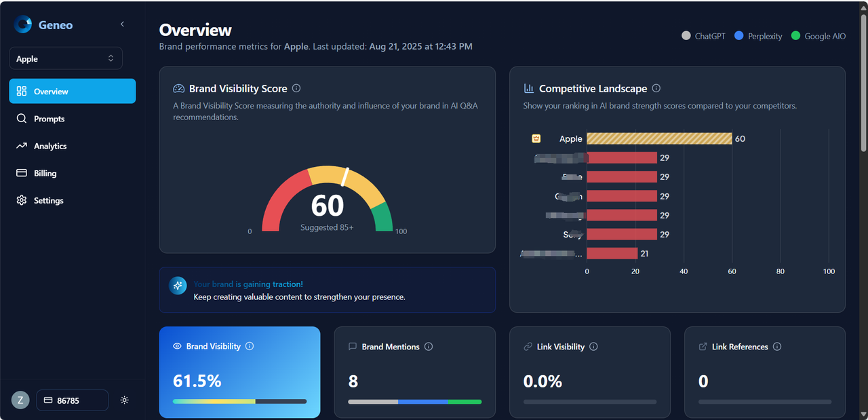
Task: Click the sparkle icon in traction banner
Action: tap(178, 286)
